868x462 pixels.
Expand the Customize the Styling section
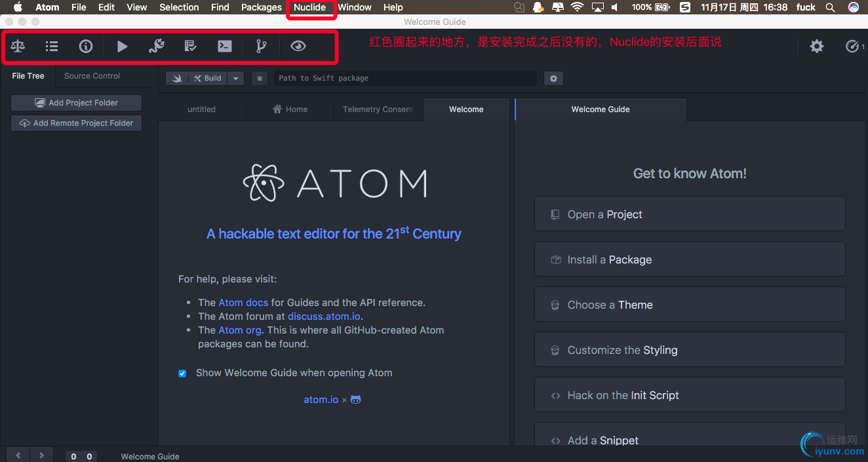(x=690, y=350)
